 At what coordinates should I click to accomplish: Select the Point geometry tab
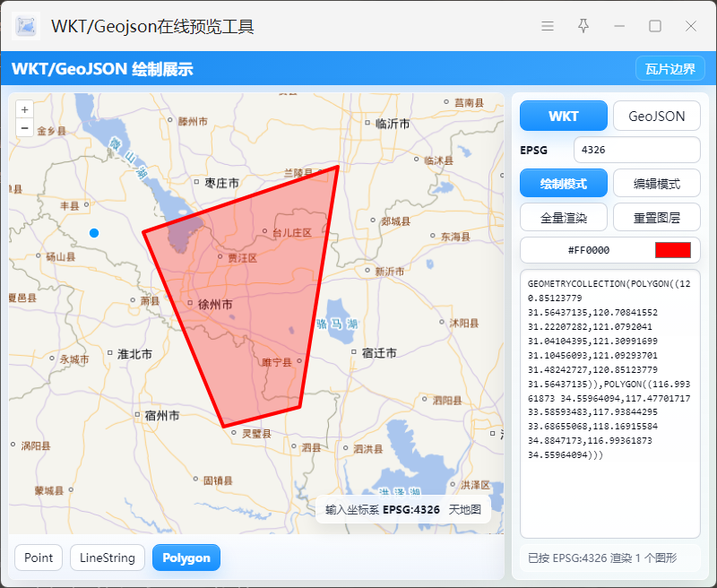(39, 558)
